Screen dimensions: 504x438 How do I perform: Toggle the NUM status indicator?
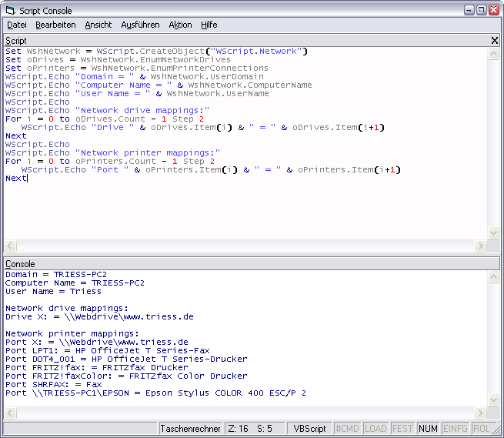click(428, 429)
